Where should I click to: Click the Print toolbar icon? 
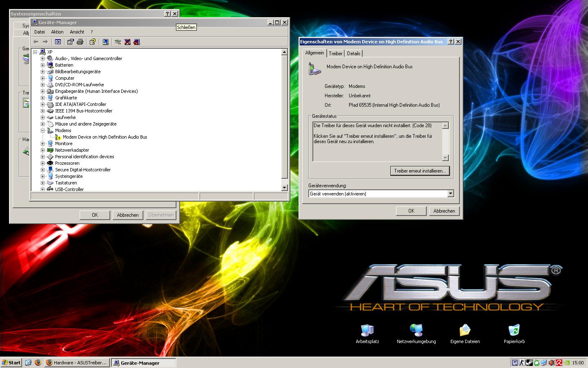[80, 42]
